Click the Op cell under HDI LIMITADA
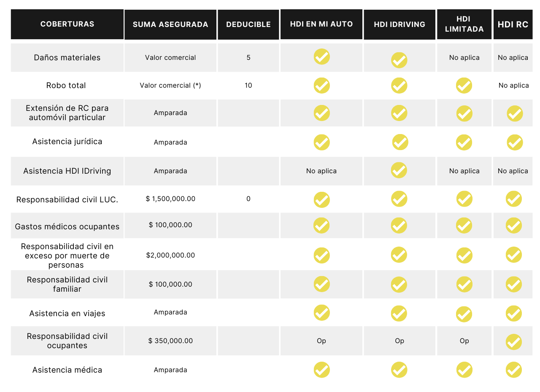540x392 pixels. [464, 341]
